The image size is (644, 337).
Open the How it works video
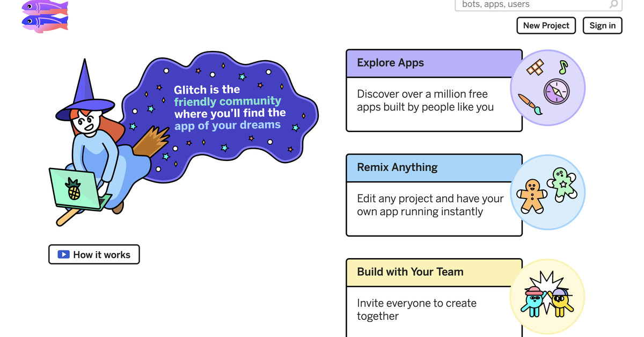tap(94, 254)
